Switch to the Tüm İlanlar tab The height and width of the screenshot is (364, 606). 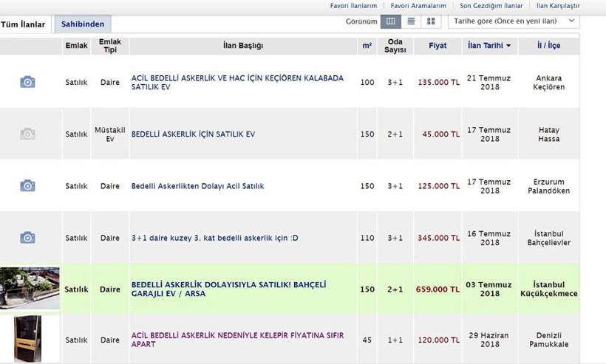pyautogui.click(x=23, y=24)
